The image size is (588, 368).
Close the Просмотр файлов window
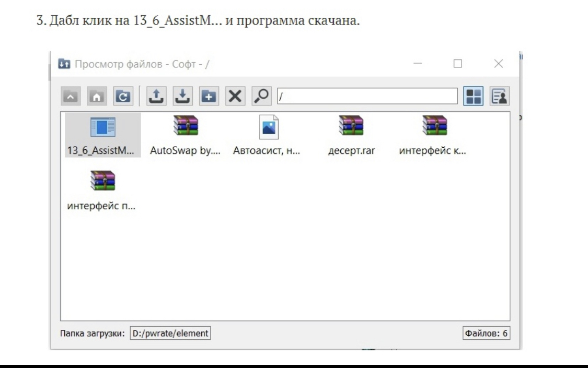tap(498, 64)
